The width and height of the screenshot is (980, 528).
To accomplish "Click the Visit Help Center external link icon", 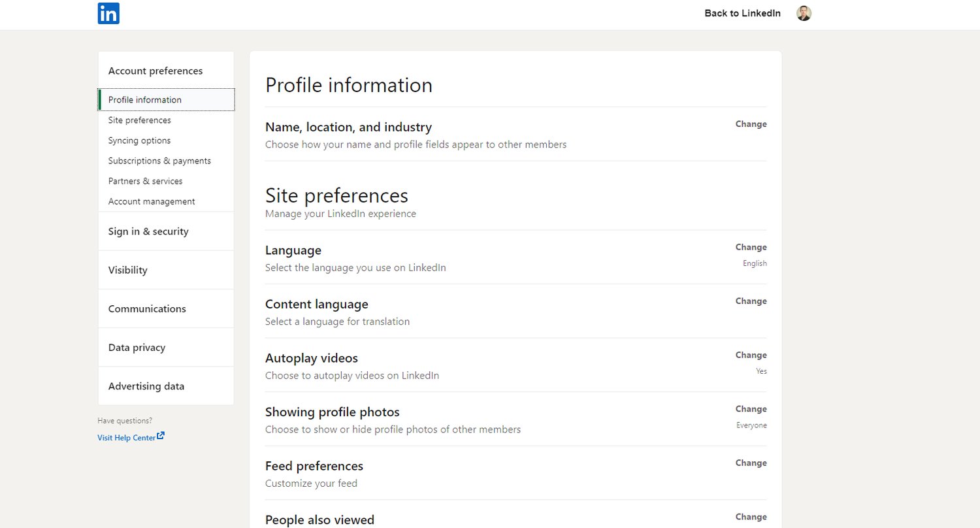I will tap(160, 436).
